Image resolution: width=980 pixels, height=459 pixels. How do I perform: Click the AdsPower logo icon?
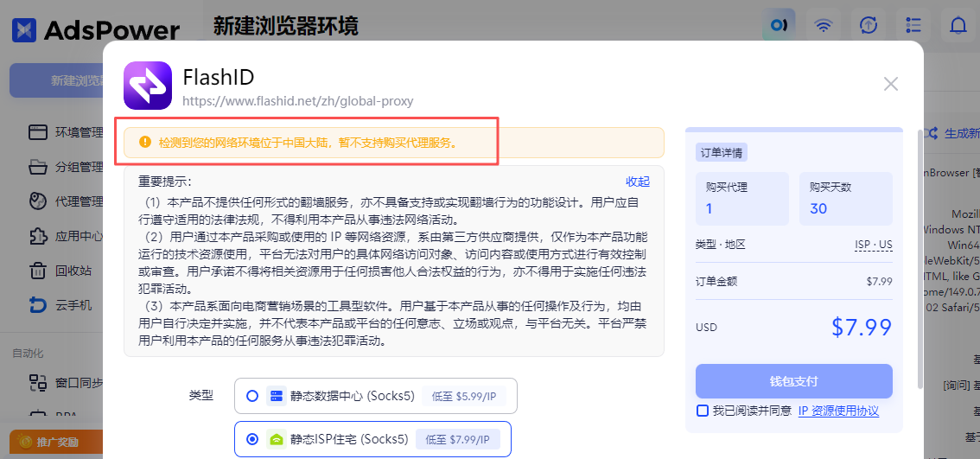[x=24, y=29]
